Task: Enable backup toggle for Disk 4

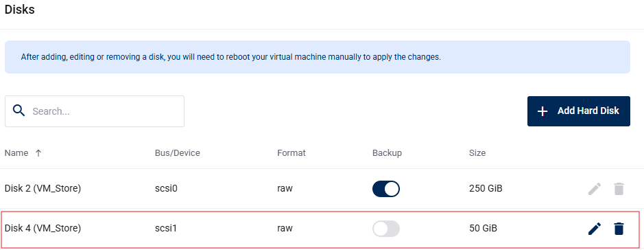Action: 386,229
